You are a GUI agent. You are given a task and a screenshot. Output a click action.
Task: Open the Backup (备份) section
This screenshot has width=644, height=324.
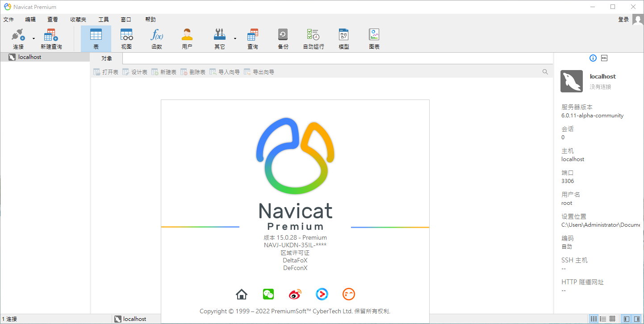pyautogui.click(x=283, y=38)
